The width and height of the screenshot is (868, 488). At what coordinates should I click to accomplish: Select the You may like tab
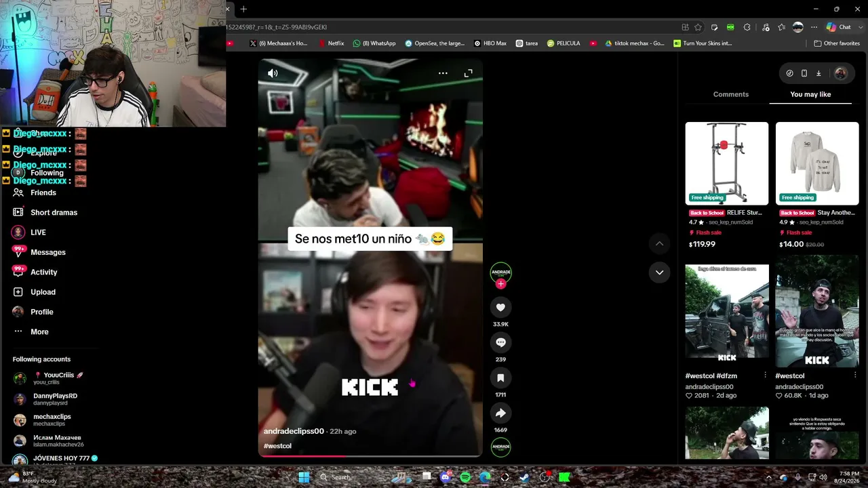810,94
